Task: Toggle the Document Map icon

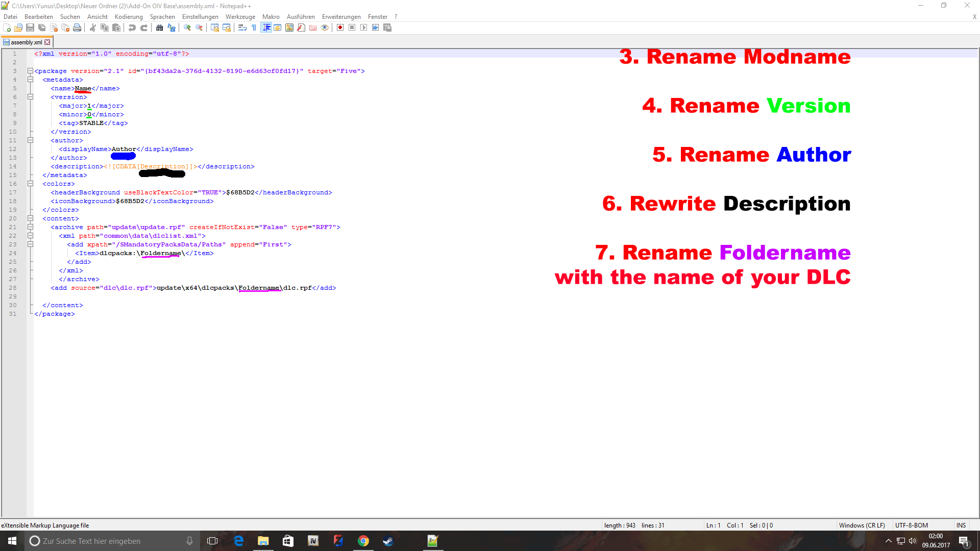Action: click(x=289, y=28)
